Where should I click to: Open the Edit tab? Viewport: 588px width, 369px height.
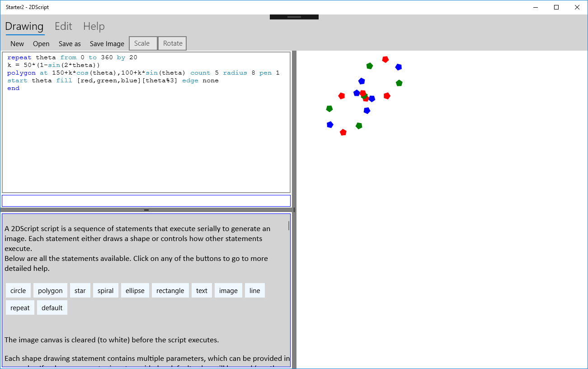[63, 26]
